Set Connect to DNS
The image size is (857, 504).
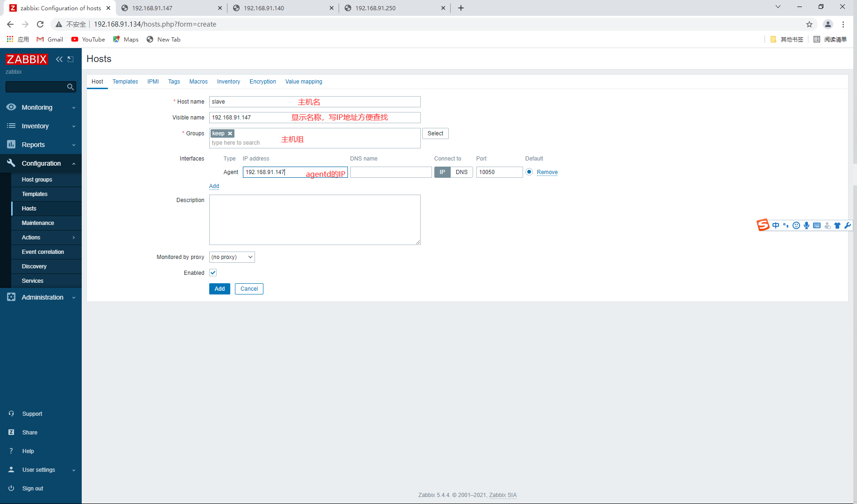coord(462,172)
